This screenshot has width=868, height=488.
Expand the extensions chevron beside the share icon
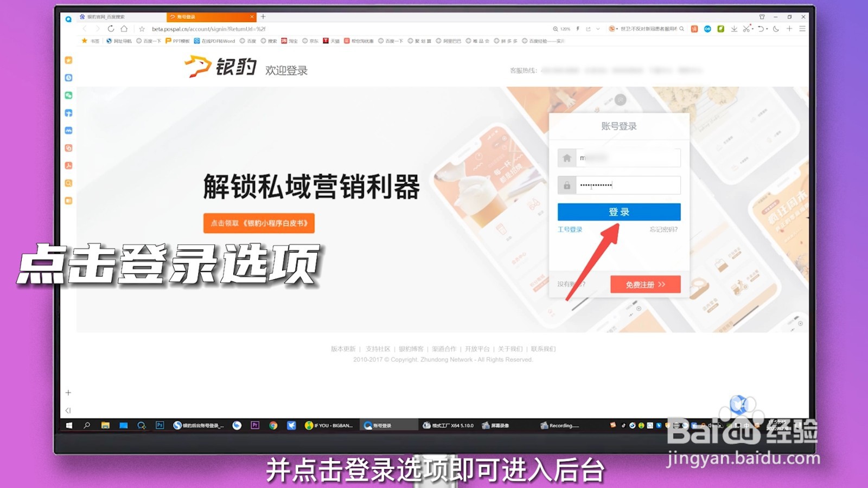597,29
